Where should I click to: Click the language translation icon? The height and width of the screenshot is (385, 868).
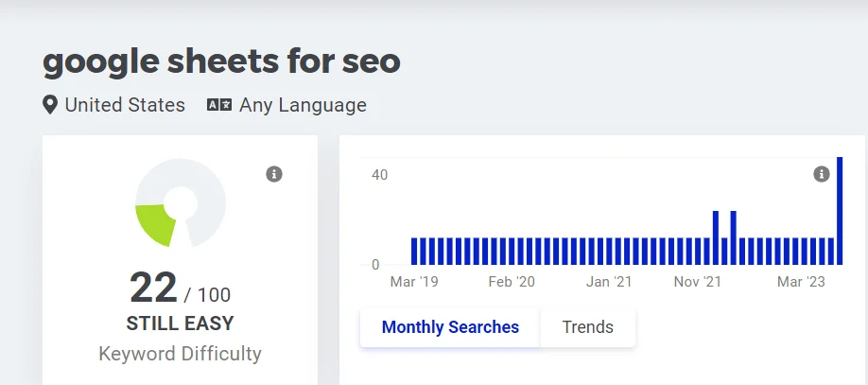[x=218, y=105]
